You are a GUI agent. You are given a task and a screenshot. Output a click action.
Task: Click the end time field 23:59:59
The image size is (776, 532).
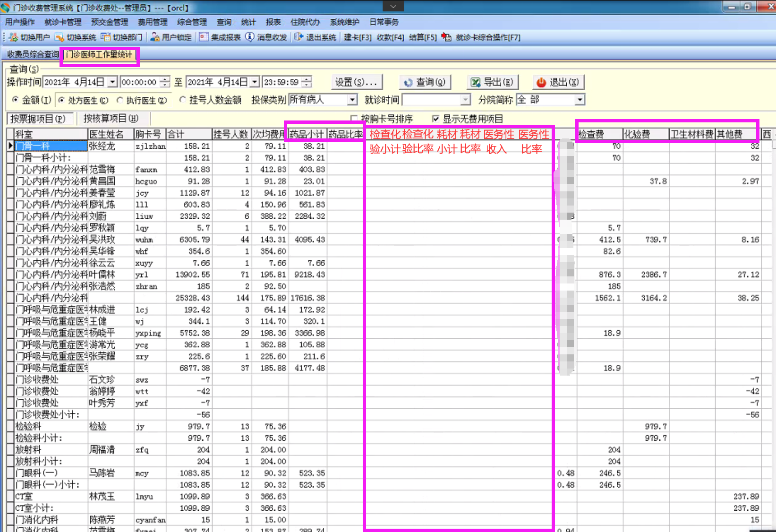coord(283,82)
